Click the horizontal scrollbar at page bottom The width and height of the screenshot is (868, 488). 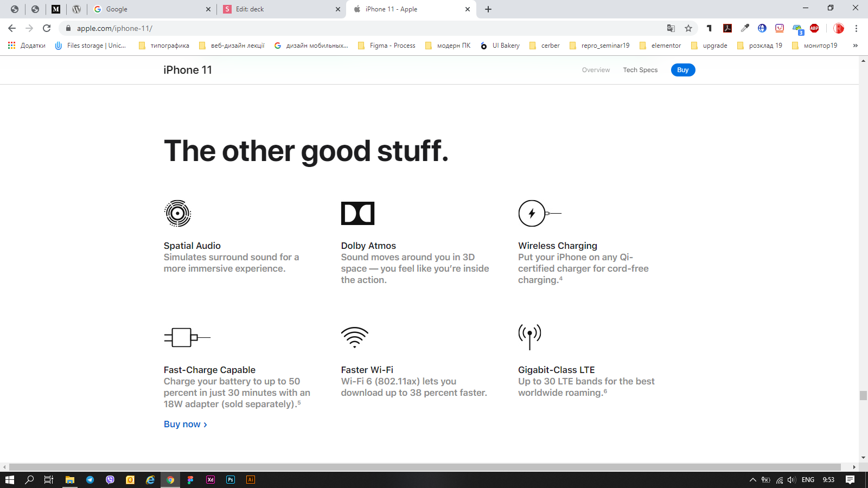(425, 467)
